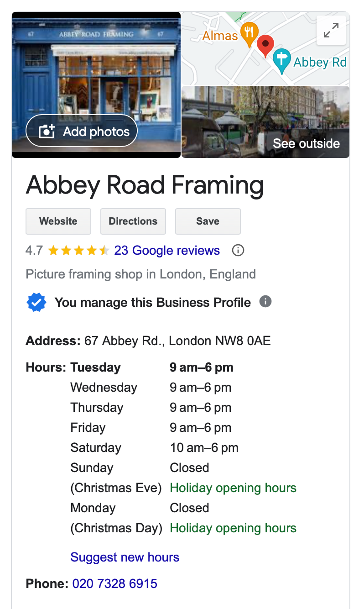Click the star rating display

point(78,250)
